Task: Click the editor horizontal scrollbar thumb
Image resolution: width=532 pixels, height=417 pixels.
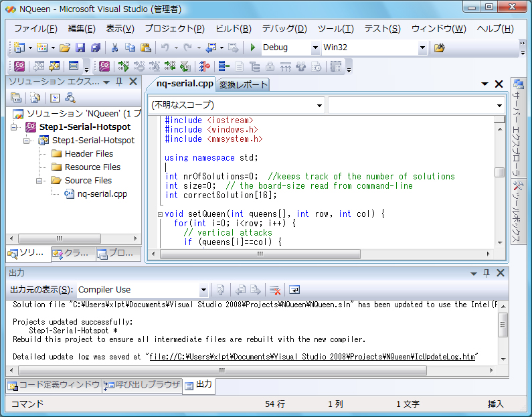Action: [260, 254]
